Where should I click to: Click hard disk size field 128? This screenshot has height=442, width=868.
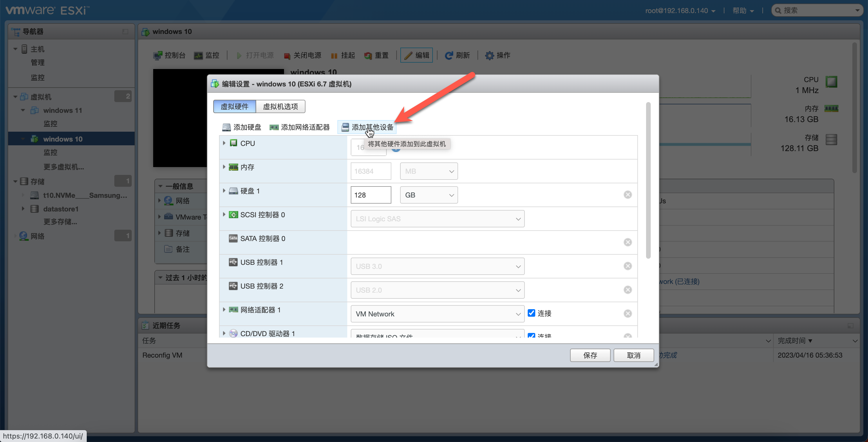(x=371, y=195)
